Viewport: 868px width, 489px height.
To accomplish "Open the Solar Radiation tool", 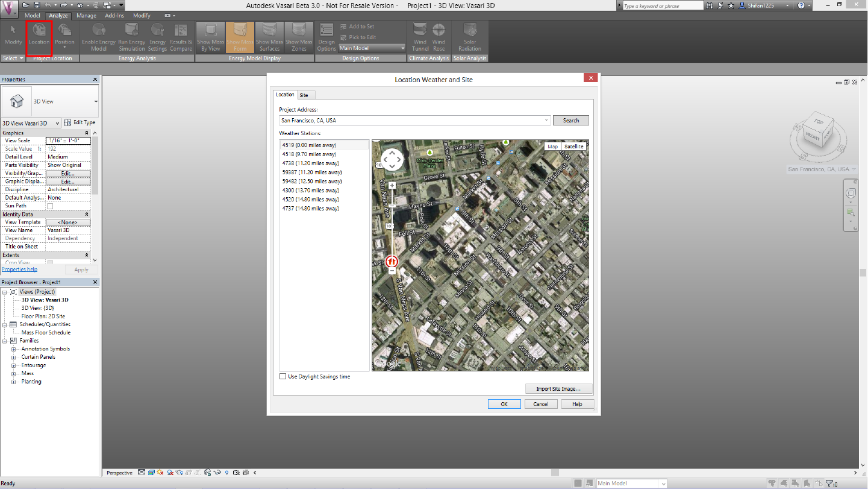I will coord(470,37).
